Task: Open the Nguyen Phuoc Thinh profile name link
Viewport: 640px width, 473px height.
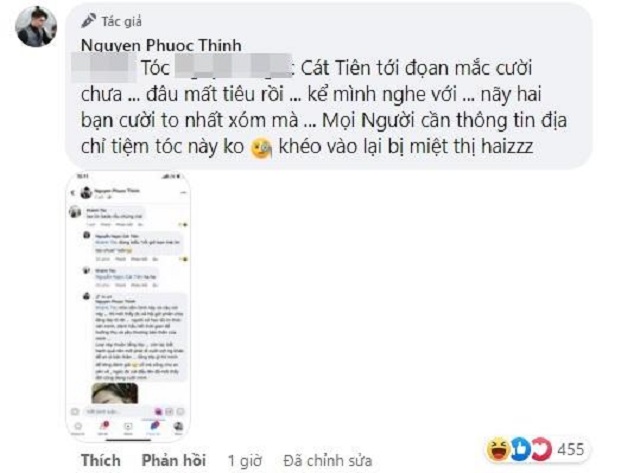Action: coord(161,45)
